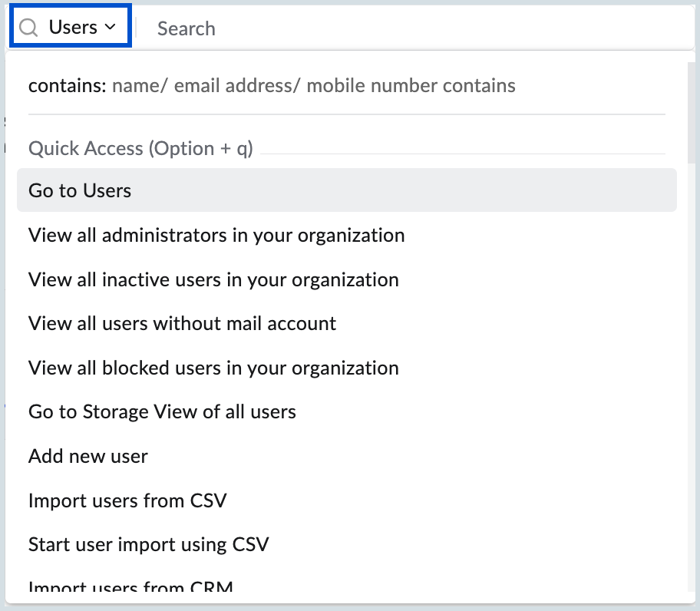Pick the partially visible Import users from CRM
700x611 pixels.
tap(130, 587)
